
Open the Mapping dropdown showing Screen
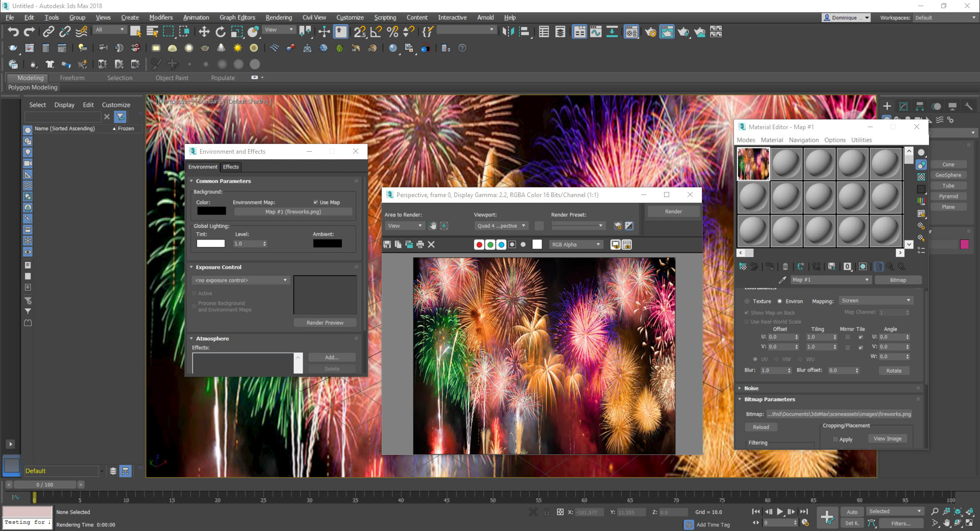pyautogui.click(x=875, y=301)
